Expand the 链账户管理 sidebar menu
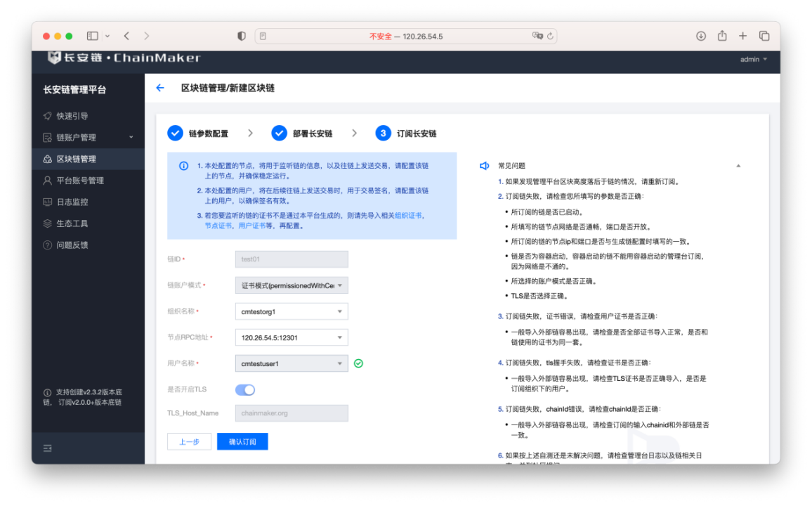 (x=88, y=137)
